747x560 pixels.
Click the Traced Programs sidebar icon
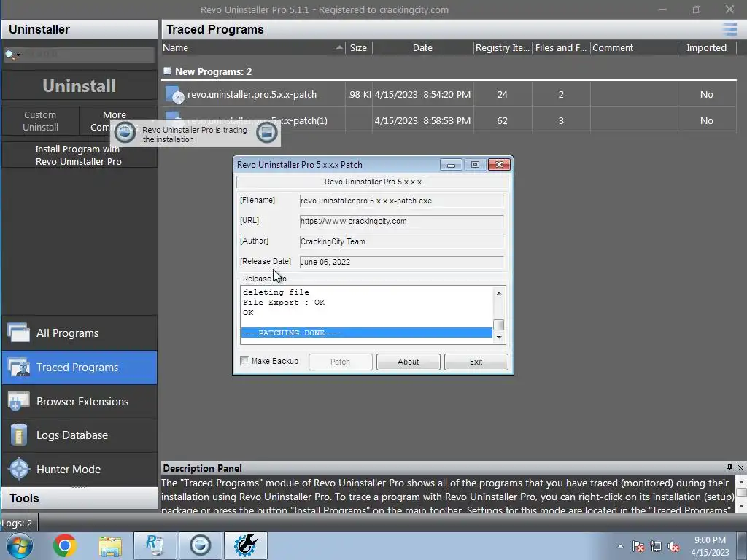click(x=18, y=367)
